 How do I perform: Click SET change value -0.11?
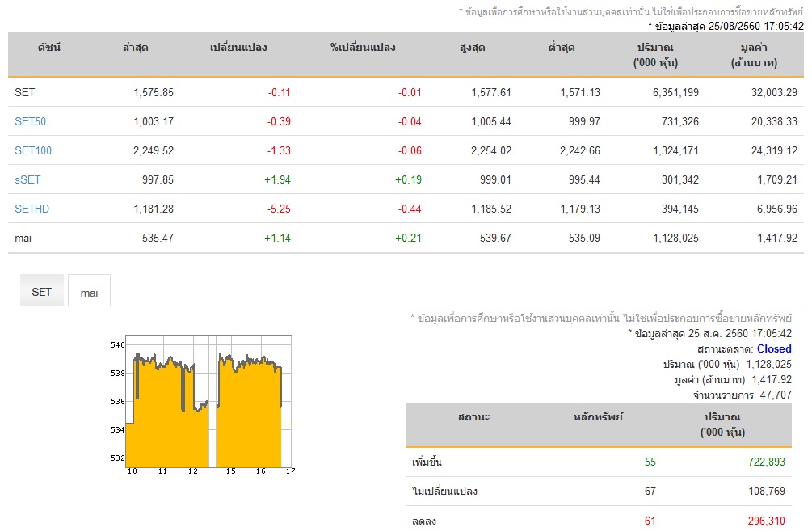coord(279,92)
